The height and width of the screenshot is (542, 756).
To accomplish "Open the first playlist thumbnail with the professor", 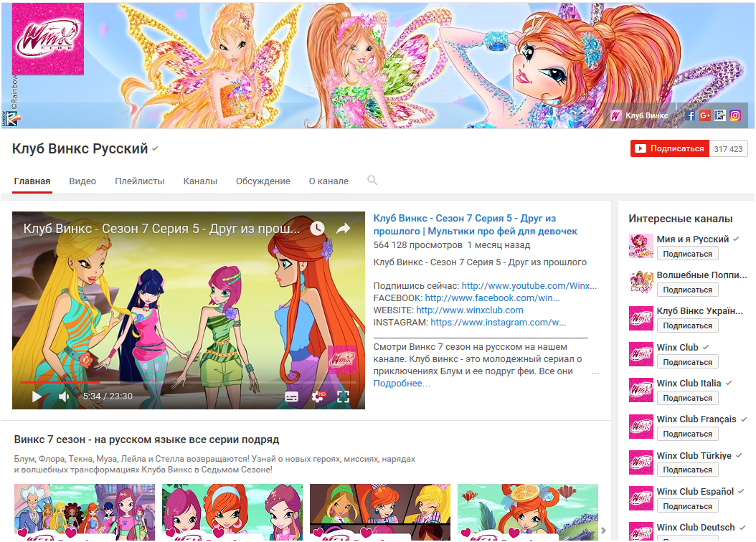I will click(x=85, y=512).
